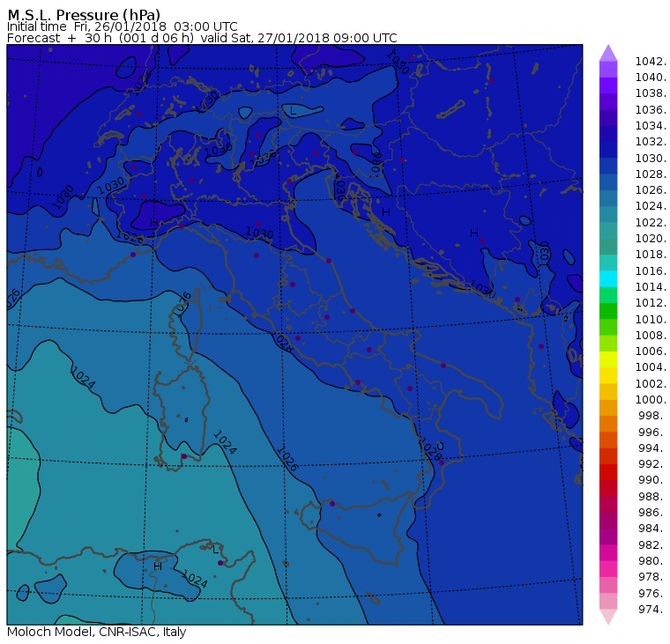This screenshot has height=644, width=670.
Task: Pick the bright yellow swatch between 1004 and 1006
Action: 608,359
